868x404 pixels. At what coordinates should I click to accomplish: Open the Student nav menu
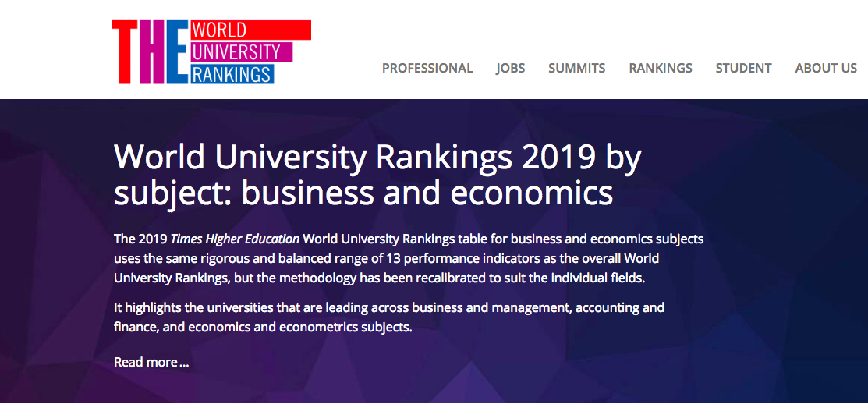point(743,68)
